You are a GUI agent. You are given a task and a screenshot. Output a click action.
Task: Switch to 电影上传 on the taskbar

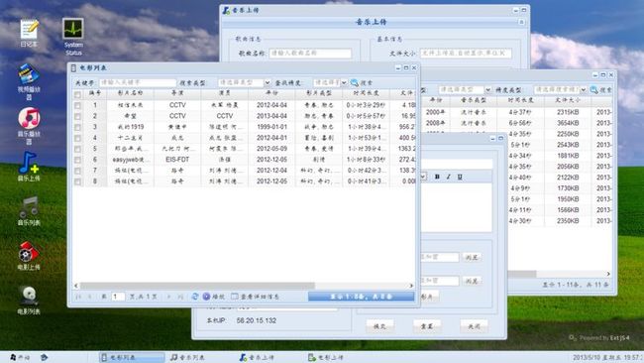coord(326,357)
